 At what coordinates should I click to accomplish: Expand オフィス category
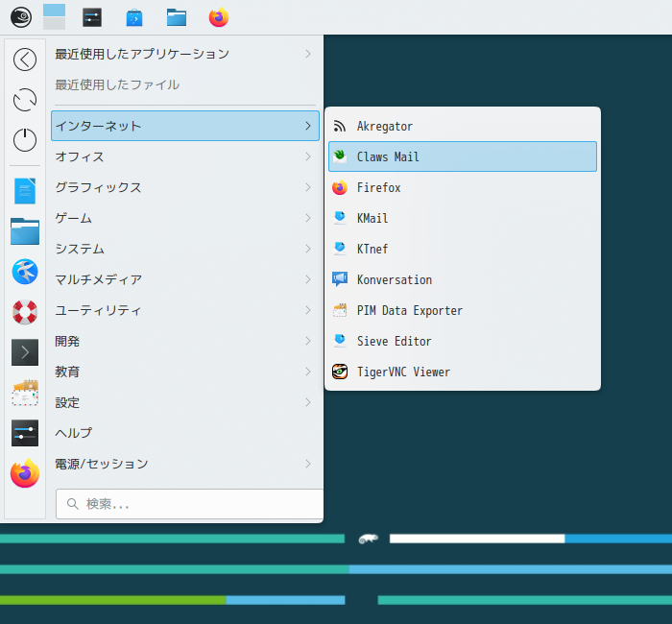click(185, 156)
